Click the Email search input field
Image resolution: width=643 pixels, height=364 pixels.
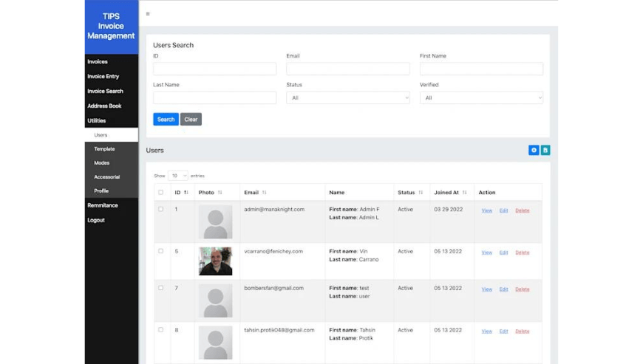(x=347, y=69)
